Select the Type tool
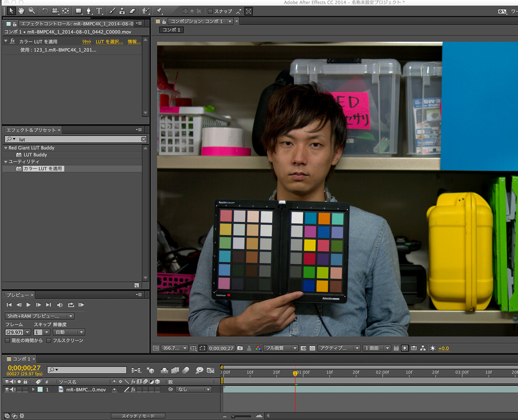 (99, 11)
